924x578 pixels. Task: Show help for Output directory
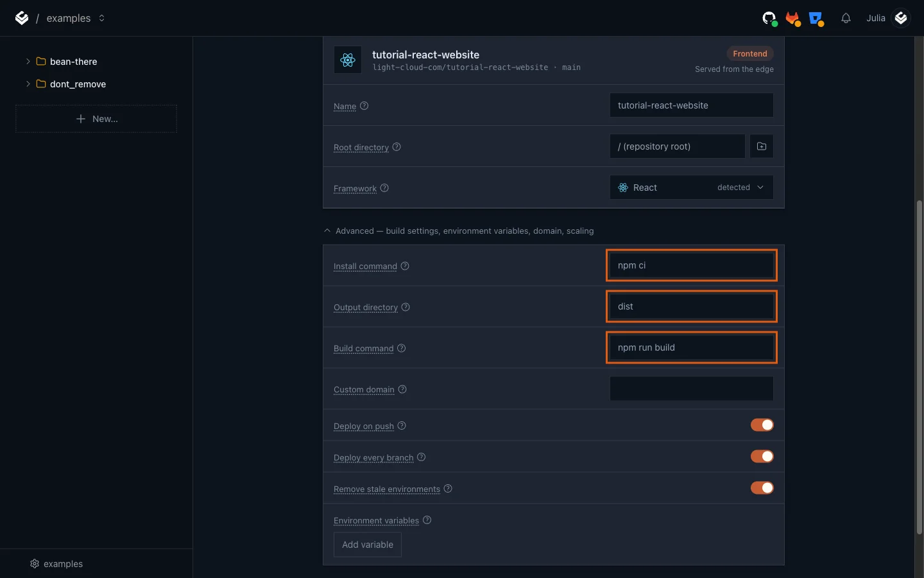(x=406, y=307)
